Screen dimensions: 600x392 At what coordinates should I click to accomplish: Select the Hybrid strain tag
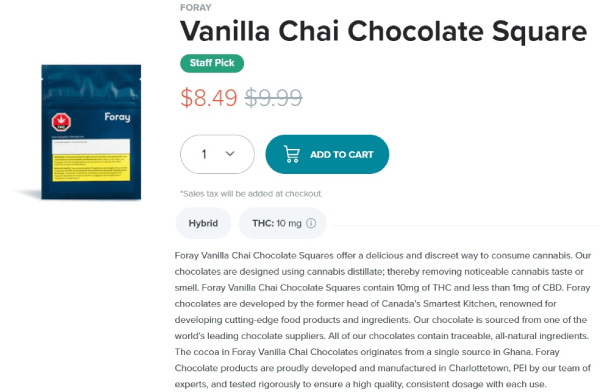[x=203, y=223]
